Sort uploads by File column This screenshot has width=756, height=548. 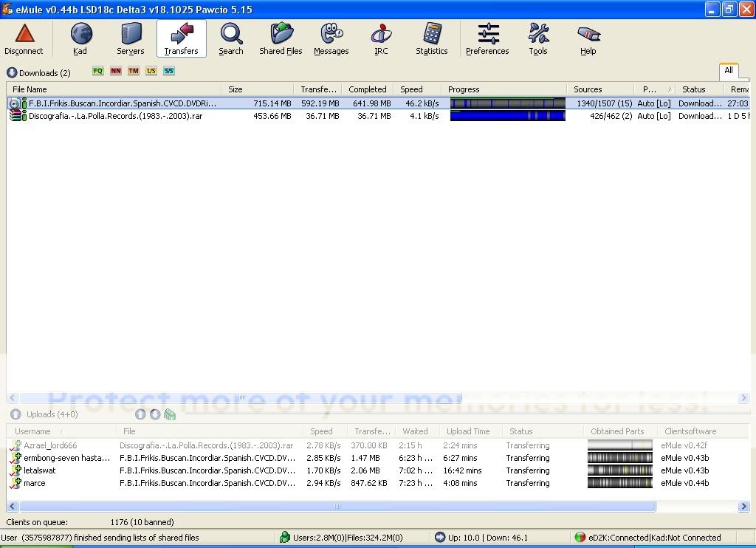[x=209, y=431]
